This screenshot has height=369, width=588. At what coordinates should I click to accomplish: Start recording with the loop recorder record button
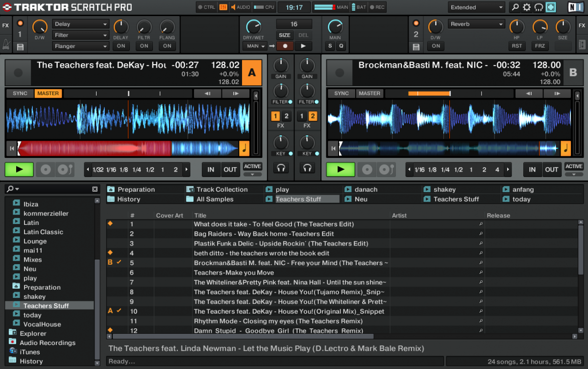point(285,46)
